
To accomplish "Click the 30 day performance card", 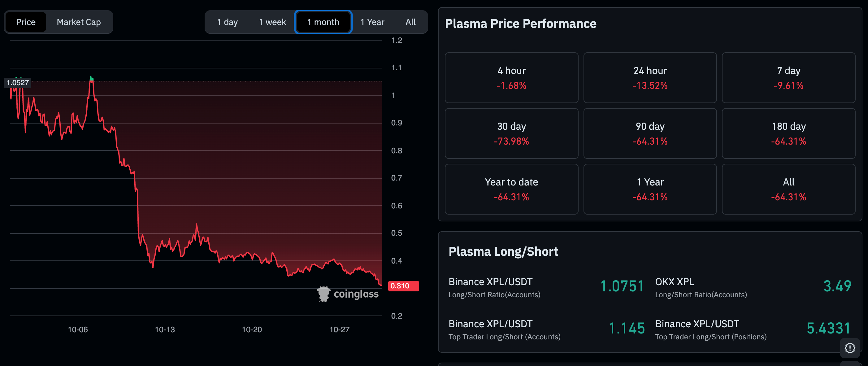I will (x=511, y=133).
